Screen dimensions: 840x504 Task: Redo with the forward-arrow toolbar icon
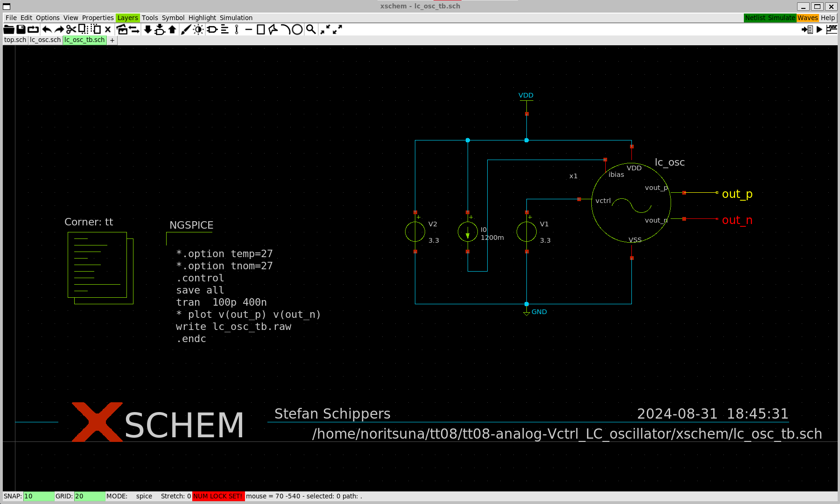tap(60, 29)
